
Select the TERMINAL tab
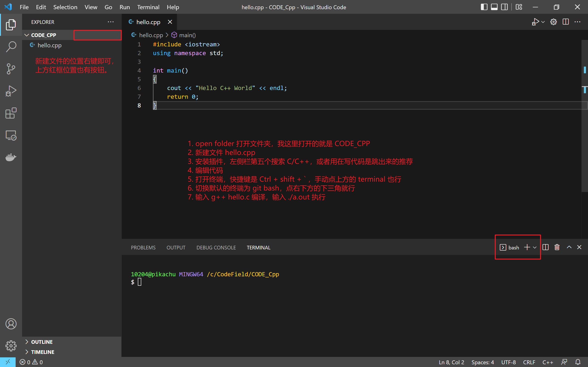point(258,247)
